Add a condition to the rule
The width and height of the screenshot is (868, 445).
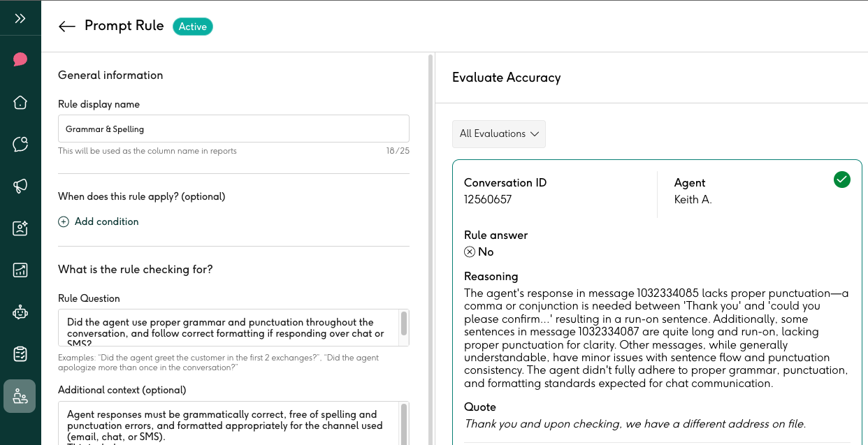98,221
